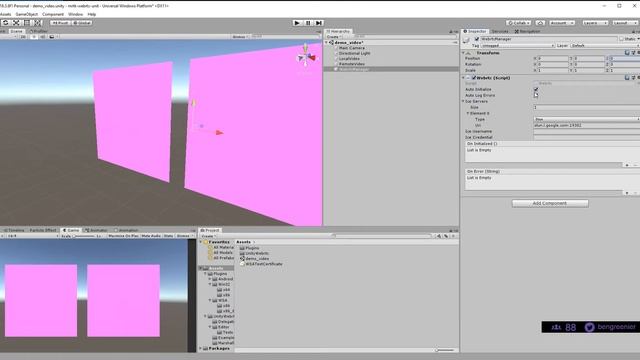The width and height of the screenshot is (640, 360).
Task: Select the Rotate transform tool
Action: pos(6,23)
